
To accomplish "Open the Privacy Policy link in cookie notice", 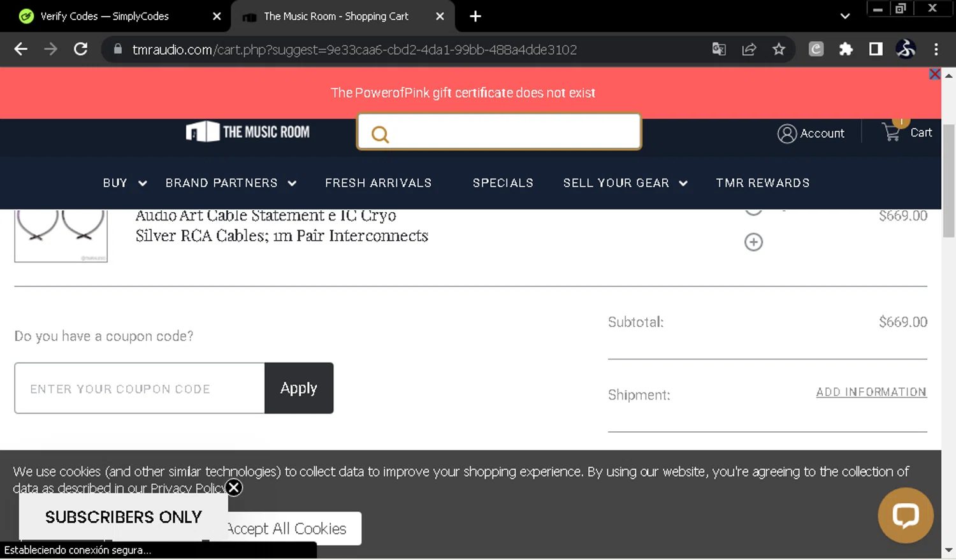I will 187,488.
